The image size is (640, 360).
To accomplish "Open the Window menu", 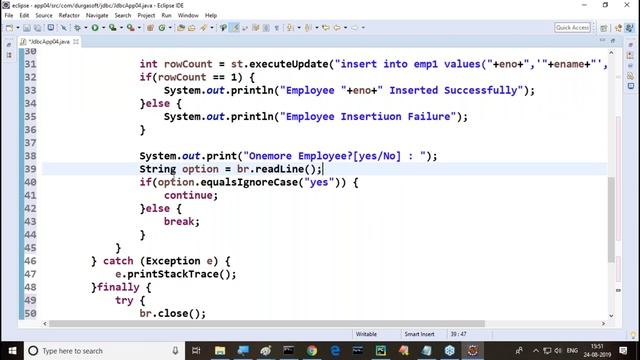I will (x=188, y=16).
